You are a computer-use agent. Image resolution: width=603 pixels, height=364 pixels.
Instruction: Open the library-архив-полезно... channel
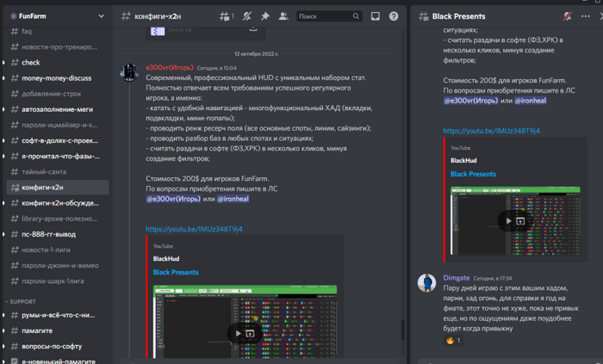point(58,219)
